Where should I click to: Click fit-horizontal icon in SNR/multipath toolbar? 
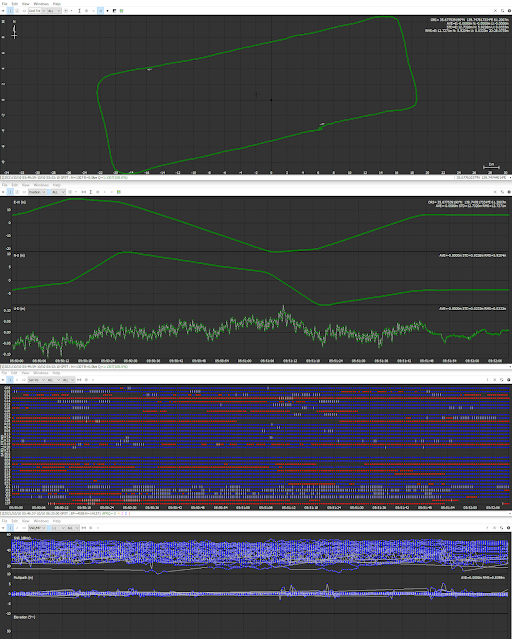click(84, 528)
